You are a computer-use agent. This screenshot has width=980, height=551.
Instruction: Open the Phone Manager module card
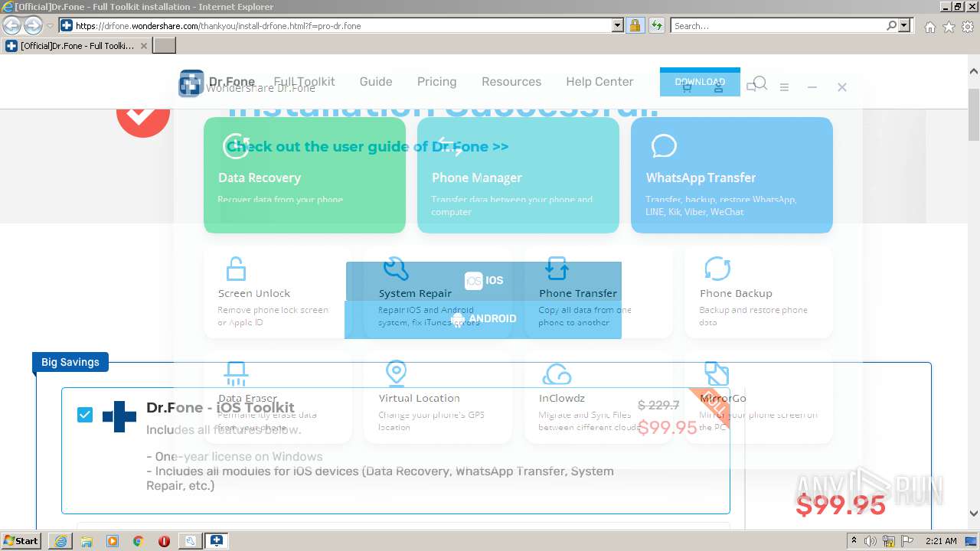[518, 175]
